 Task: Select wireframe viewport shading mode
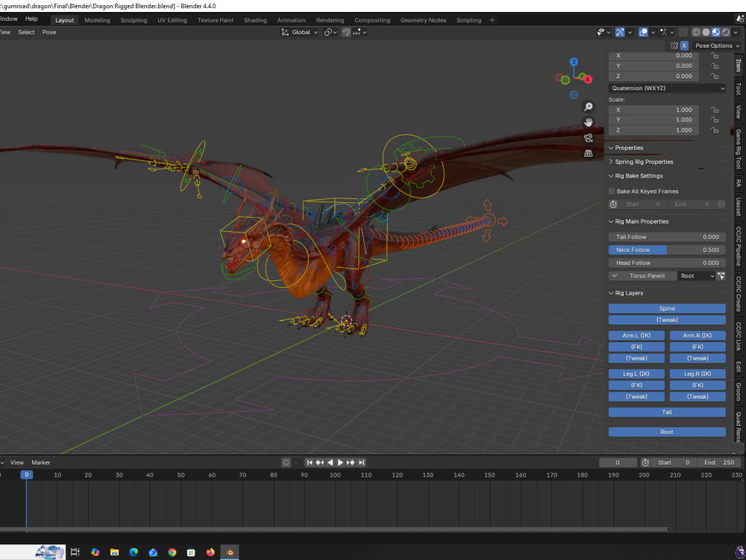click(x=696, y=32)
